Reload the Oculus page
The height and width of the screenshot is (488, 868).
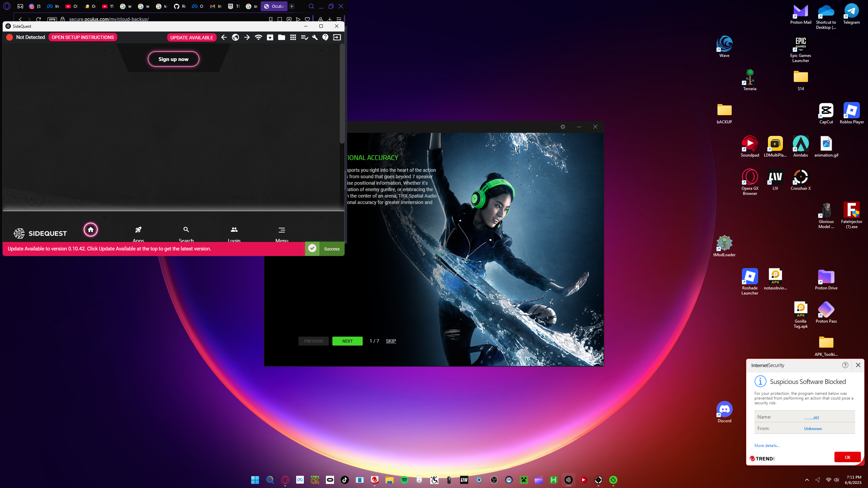38,19
